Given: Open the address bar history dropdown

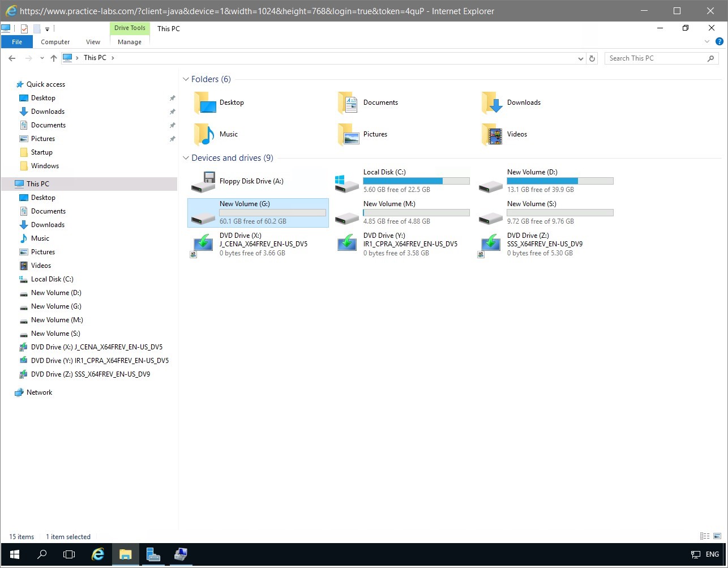Looking at the screenshot, I should coord(580,58).
